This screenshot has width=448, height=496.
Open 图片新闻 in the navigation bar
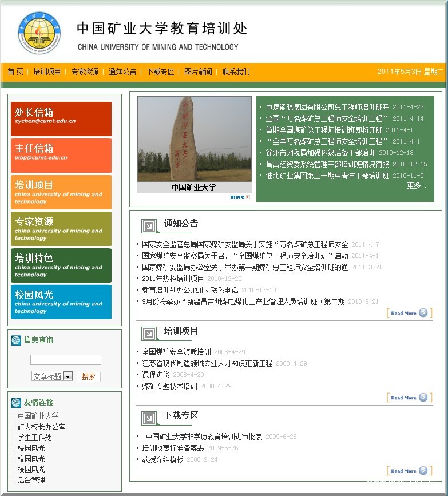point(198,72)
